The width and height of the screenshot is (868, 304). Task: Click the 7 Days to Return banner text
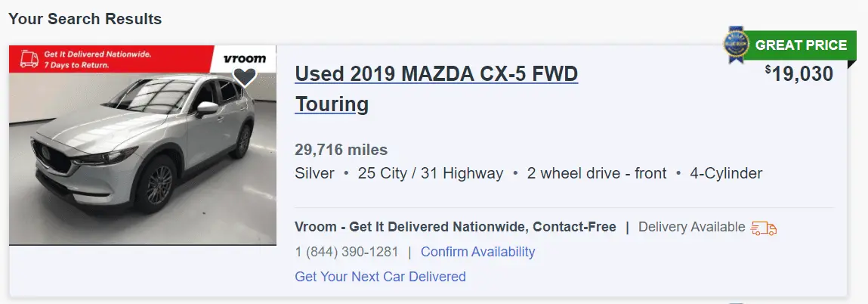pos(76,65)
